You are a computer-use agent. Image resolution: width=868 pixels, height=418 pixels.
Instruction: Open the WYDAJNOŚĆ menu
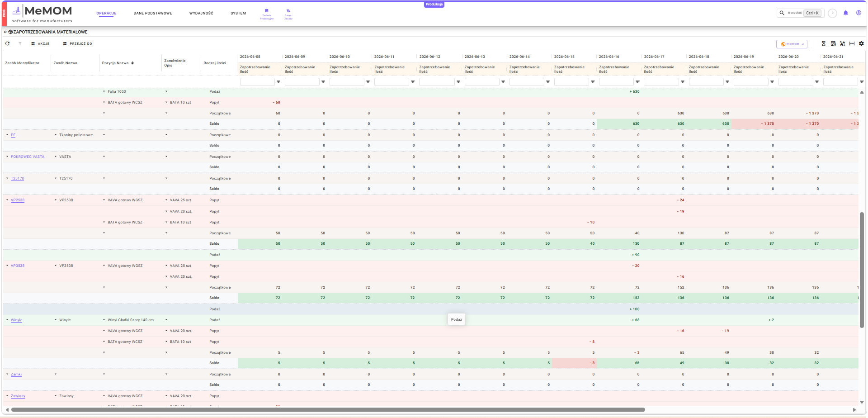coord(201,13)
